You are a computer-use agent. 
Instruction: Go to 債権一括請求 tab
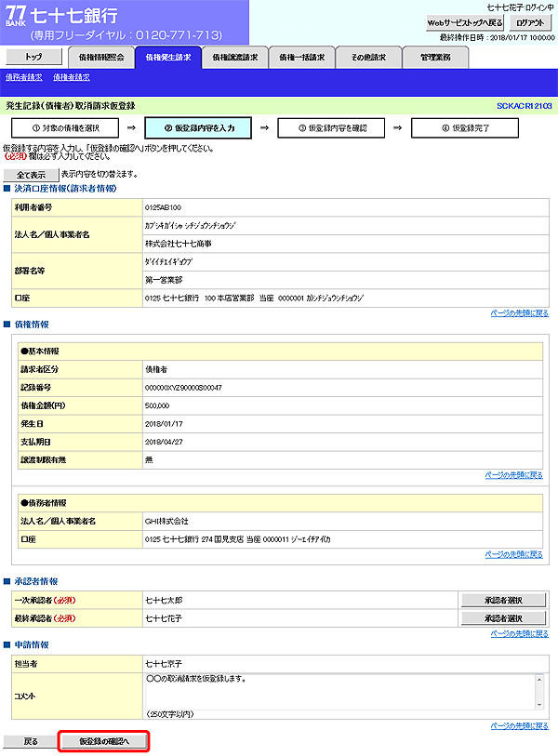coord(302,58)
